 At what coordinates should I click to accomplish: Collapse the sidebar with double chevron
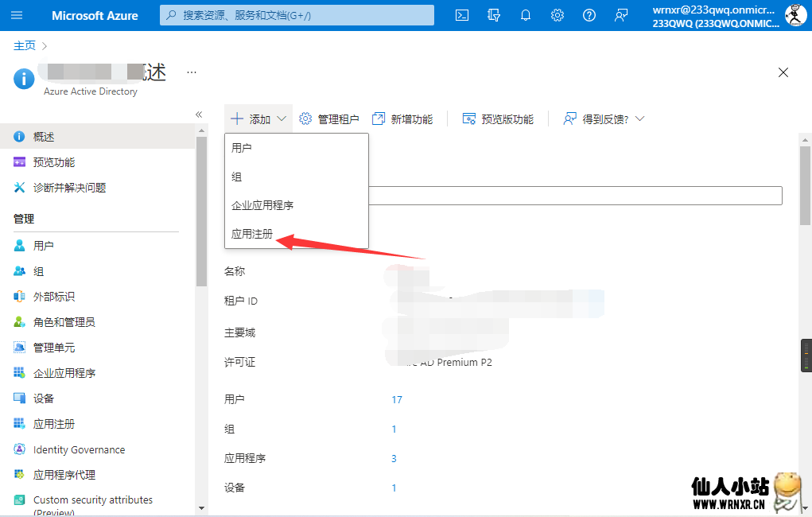[x=199, y=115]
